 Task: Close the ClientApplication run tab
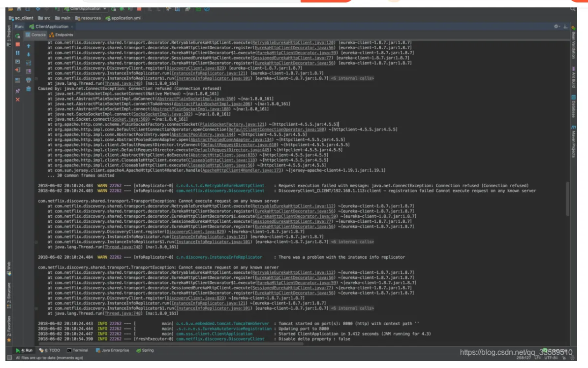pos(72,27)
